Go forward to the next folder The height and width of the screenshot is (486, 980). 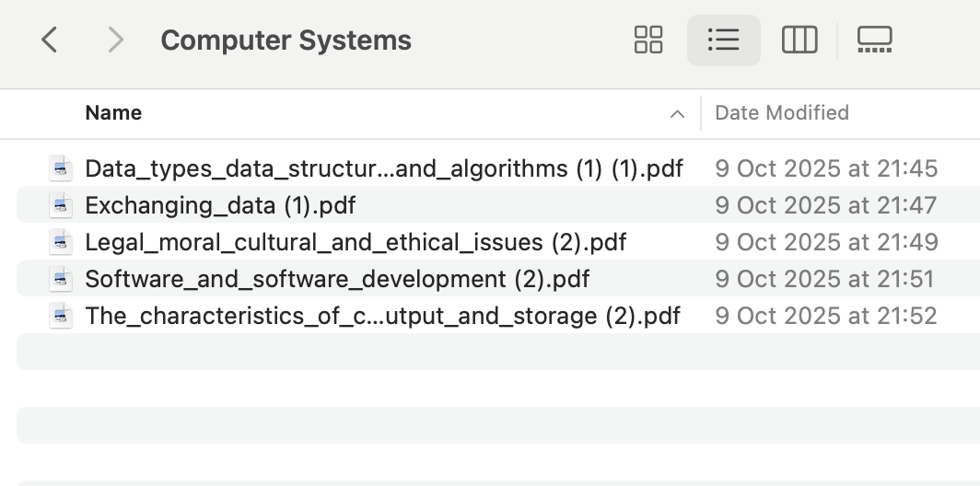click(x=115, y=40)
